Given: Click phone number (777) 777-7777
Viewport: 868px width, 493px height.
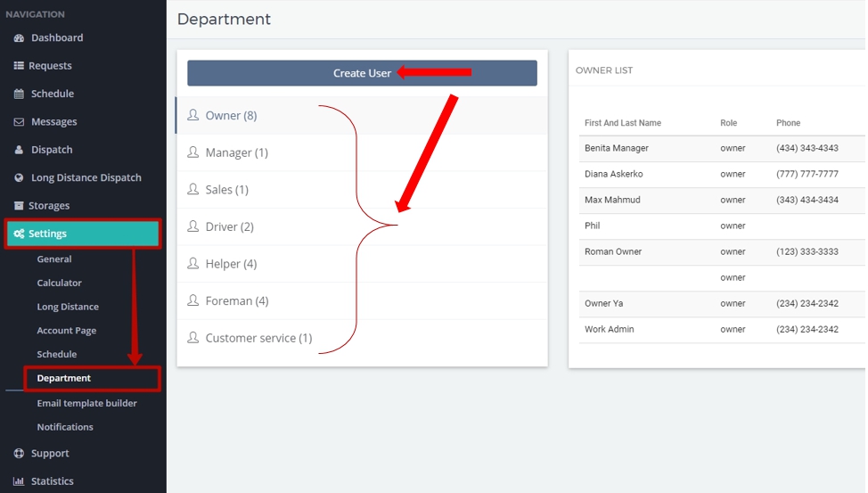Looking at the screenshot, I should coord(807,174).
